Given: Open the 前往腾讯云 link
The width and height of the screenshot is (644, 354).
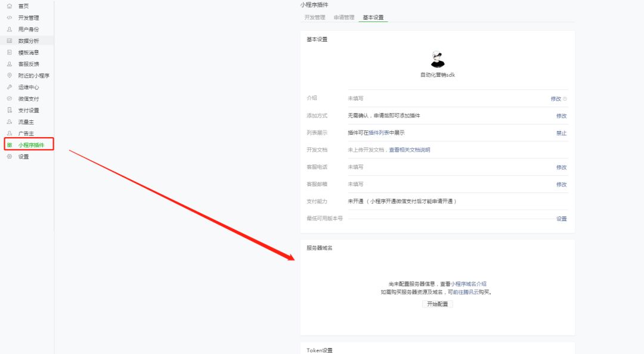Looking at the screenshot, I should coord(466,292).
